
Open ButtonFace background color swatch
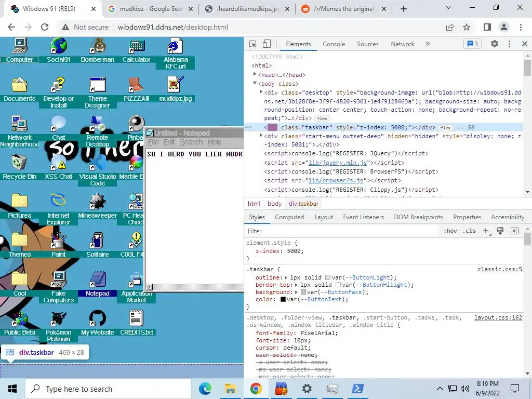click(303, 292)
